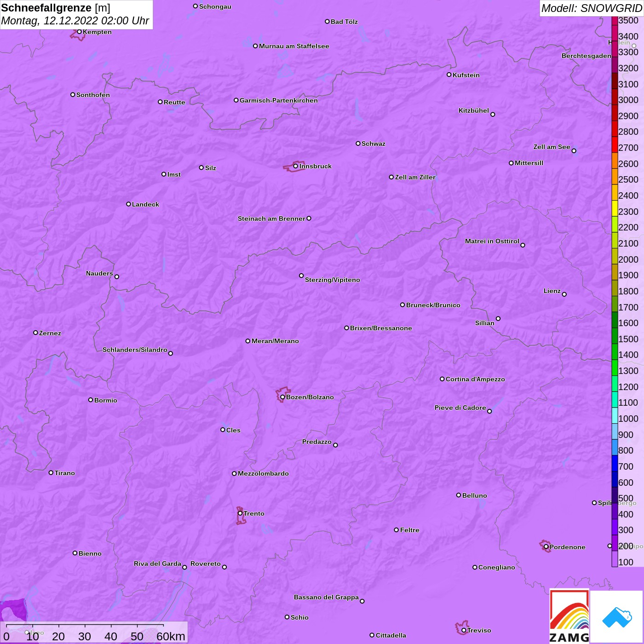Screen dimensions: 644x644
Task: Click the Bassano del Grappa label
Action: pos(327,597)
